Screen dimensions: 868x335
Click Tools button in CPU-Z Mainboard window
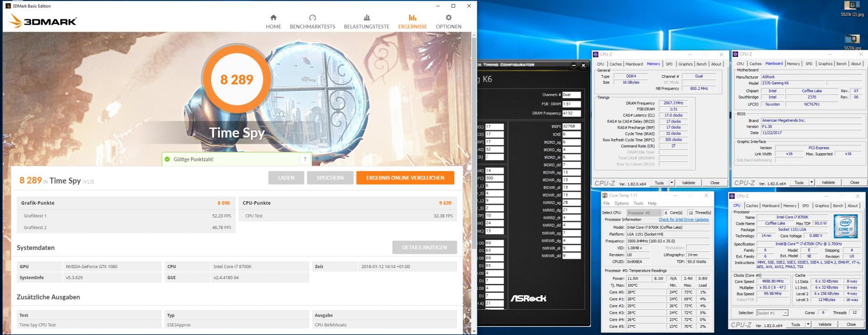(799, 183)
